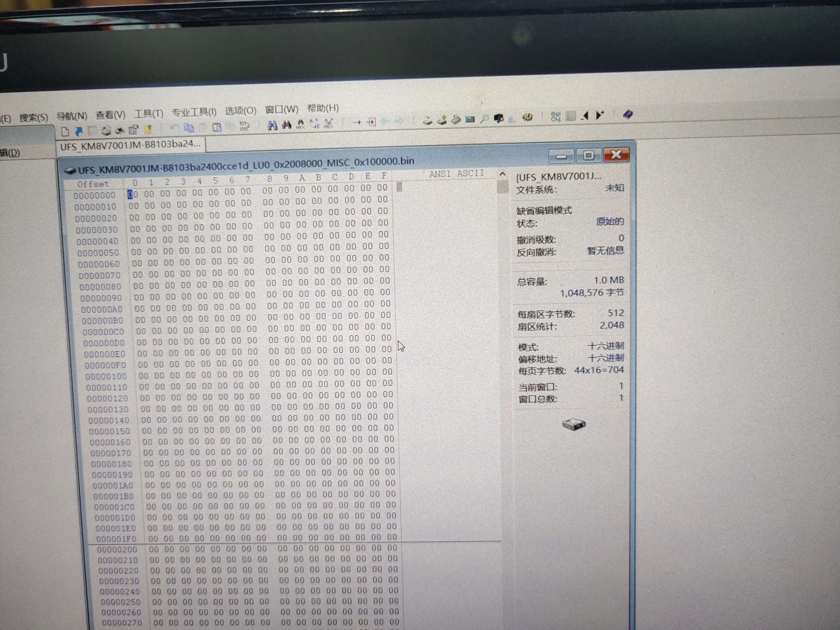Click the Go To Offset arrow icon
The height and width of the screenshot is (630, 840).
pyautogui.click(x=357, y=122)
